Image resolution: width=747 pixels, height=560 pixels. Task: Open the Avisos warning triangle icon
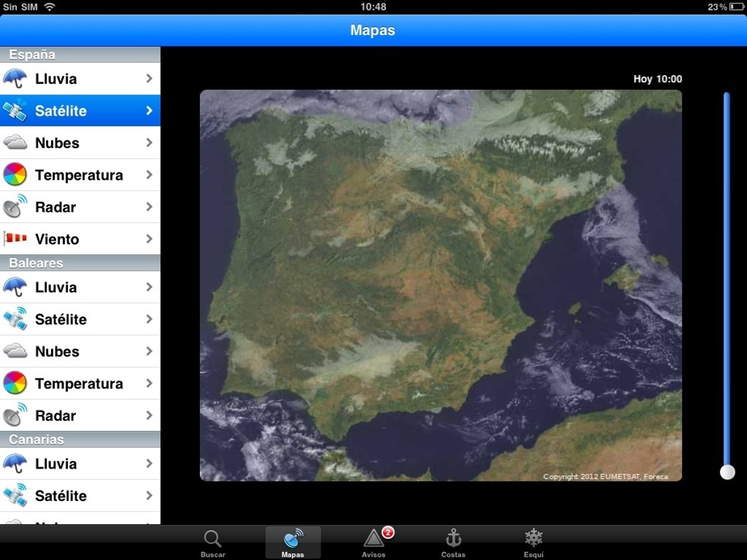[374, 538]
